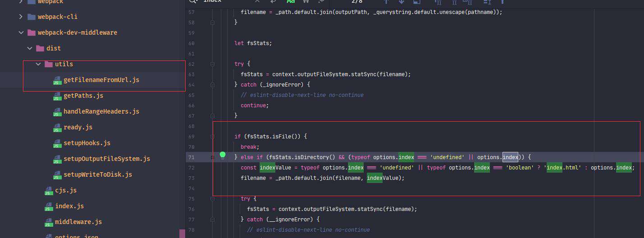Click the JS icon beside setupHooks.js

tap(57, 143)
